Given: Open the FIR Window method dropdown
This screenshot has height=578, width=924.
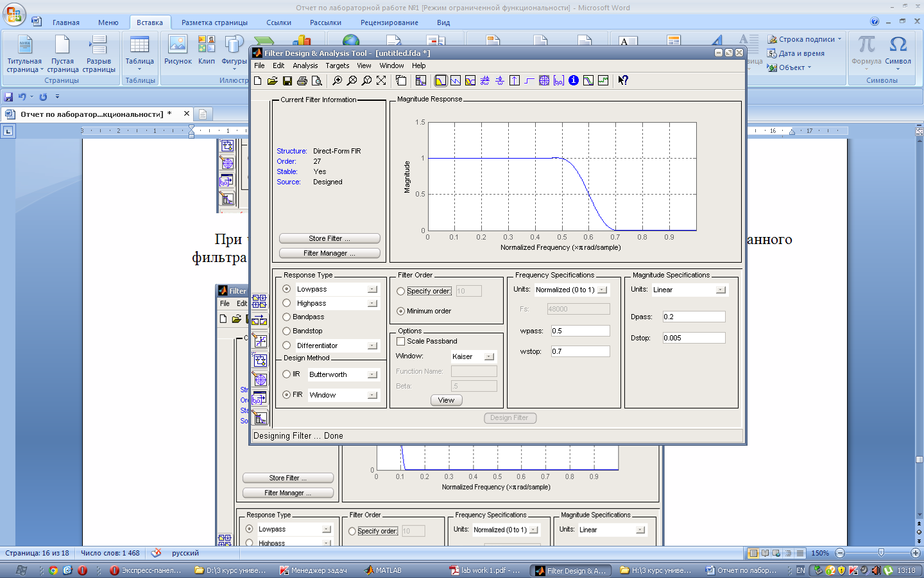Looking at the screenshot, I should pos(372,395).
